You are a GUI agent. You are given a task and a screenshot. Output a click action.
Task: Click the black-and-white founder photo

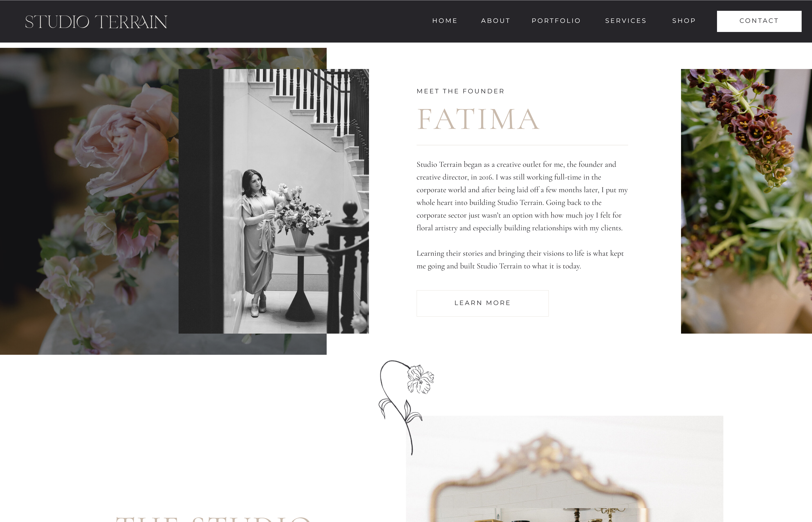point(274,201)
